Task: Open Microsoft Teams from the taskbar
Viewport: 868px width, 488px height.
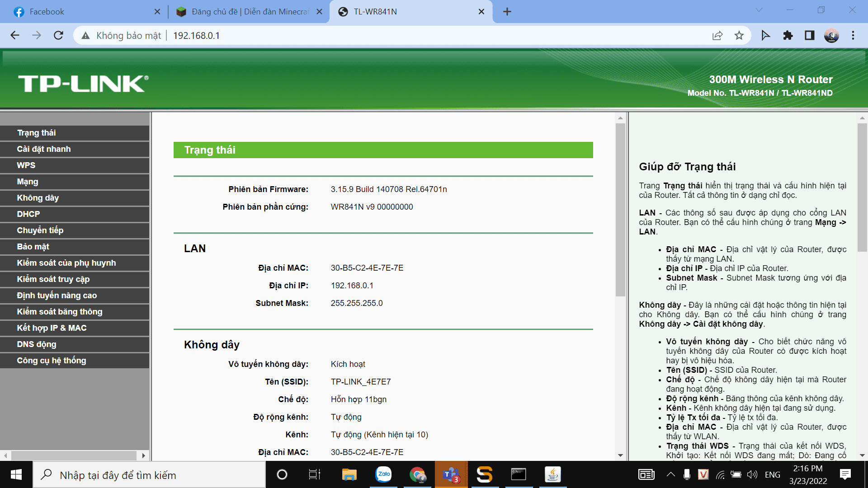Action: coord(451,474)
